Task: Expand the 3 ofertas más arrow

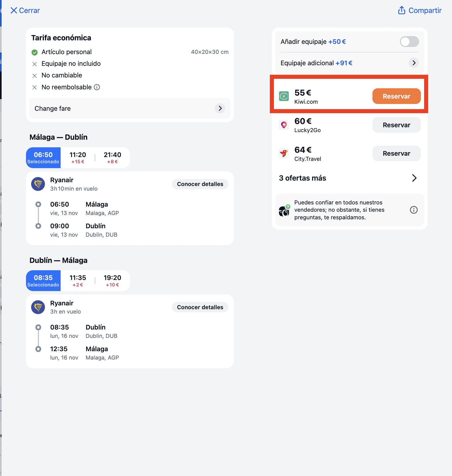Action: (x=414, y=178)
